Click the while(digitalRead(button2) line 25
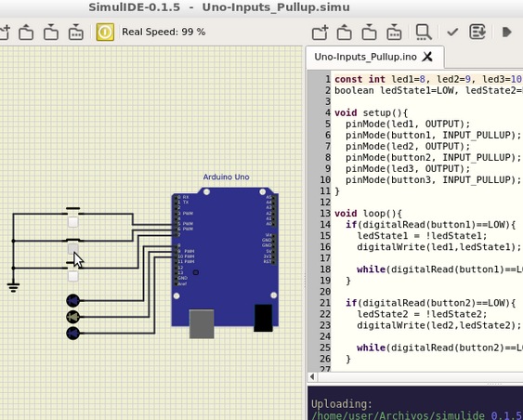The height and width of the screenshot is (420, 523). point(439,348)
